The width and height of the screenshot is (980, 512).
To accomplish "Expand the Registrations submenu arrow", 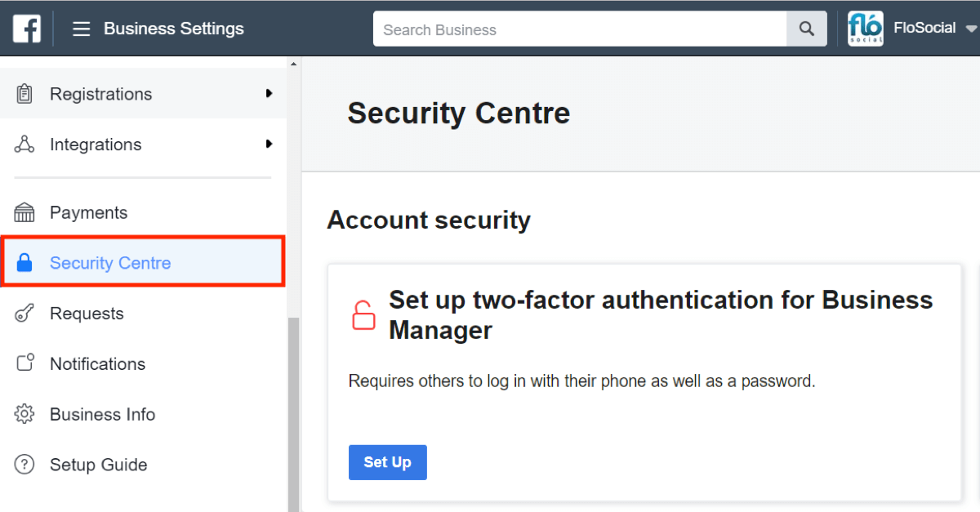I will pos(269,94).
